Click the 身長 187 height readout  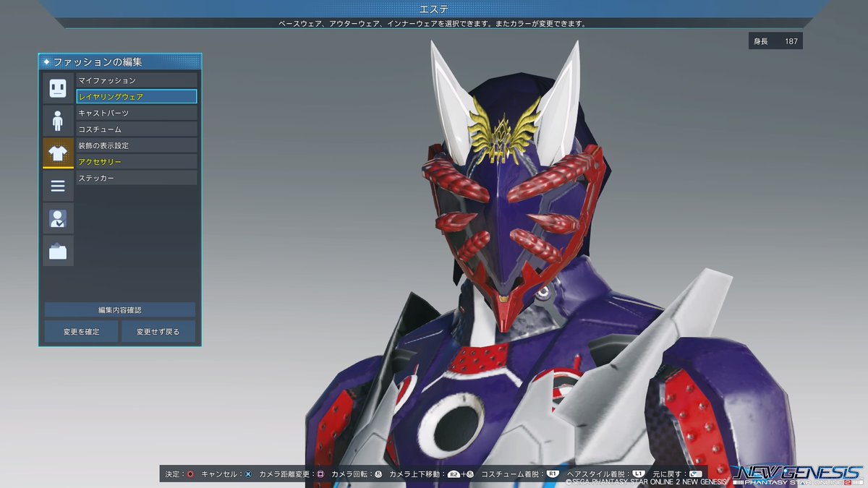click(775, 41)
